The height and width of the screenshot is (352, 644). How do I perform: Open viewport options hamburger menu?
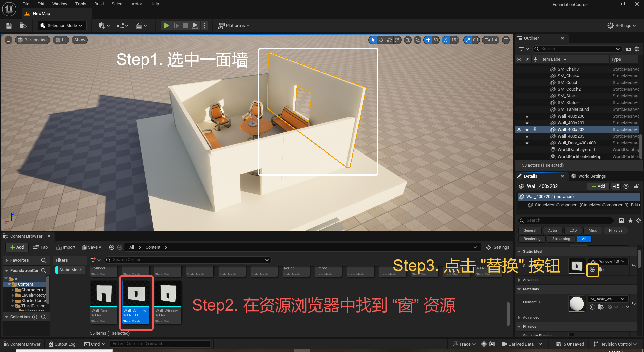(9, 40)
